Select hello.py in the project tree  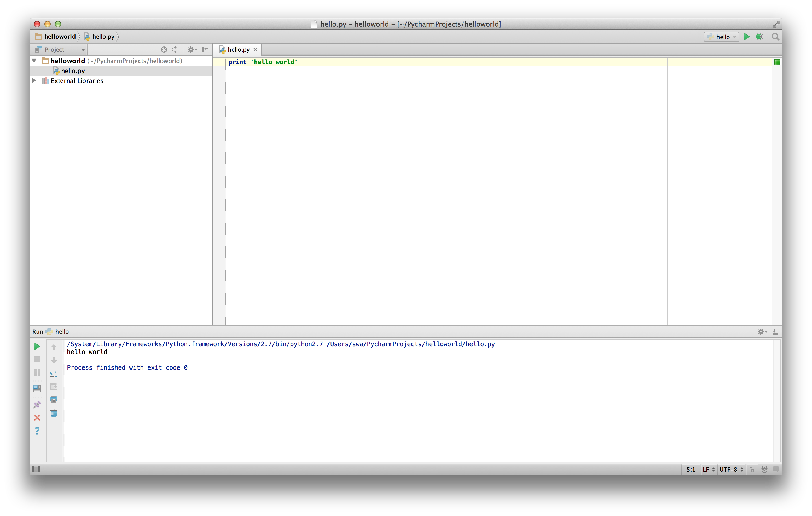tap(73, 71)
